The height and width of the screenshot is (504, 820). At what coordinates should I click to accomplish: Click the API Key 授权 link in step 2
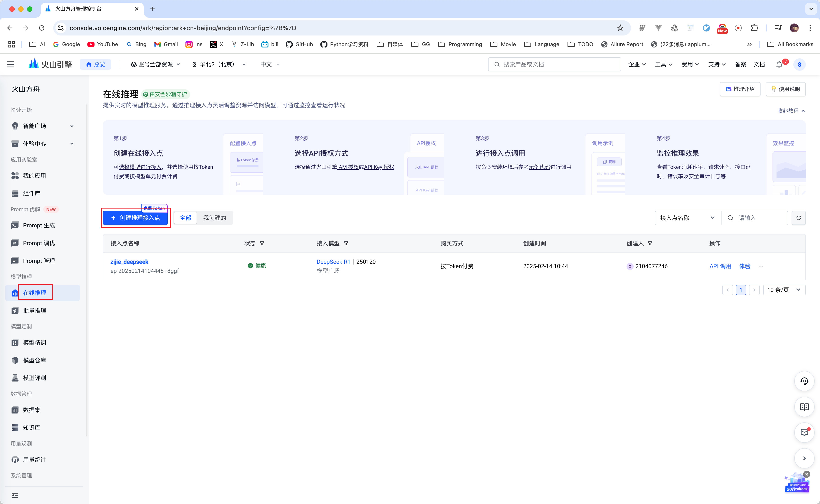point(379,167)
